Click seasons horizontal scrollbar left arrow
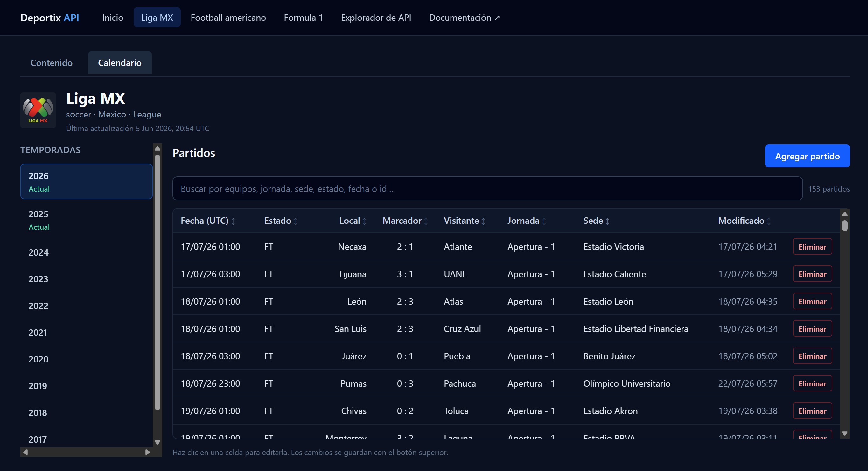 [x=25, y=452]
